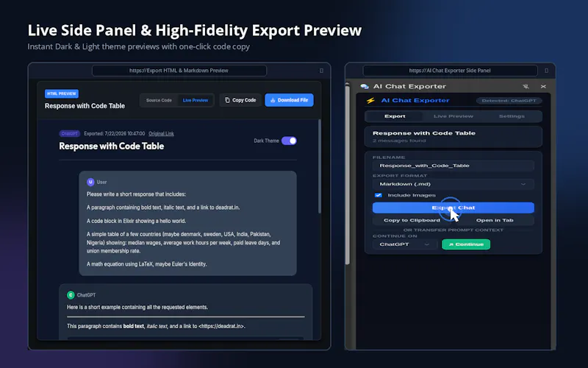Image resolution: width=588 pixels, height=368 pixels.
Task: Open the Settings tab in side panel
Action: coord(512,116)
